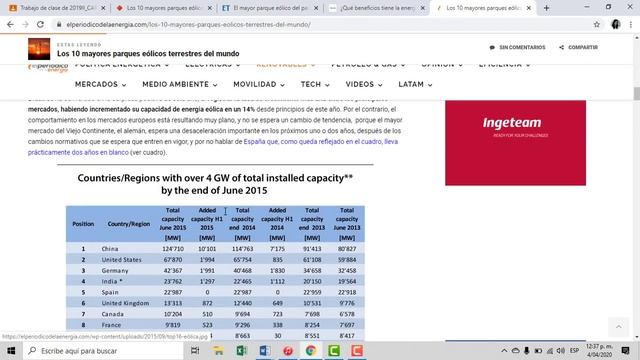Image resolution: width=640 pixels, height=360 pixels.
Task: Open a new browser tab with plus button
Action: point(546,8)
